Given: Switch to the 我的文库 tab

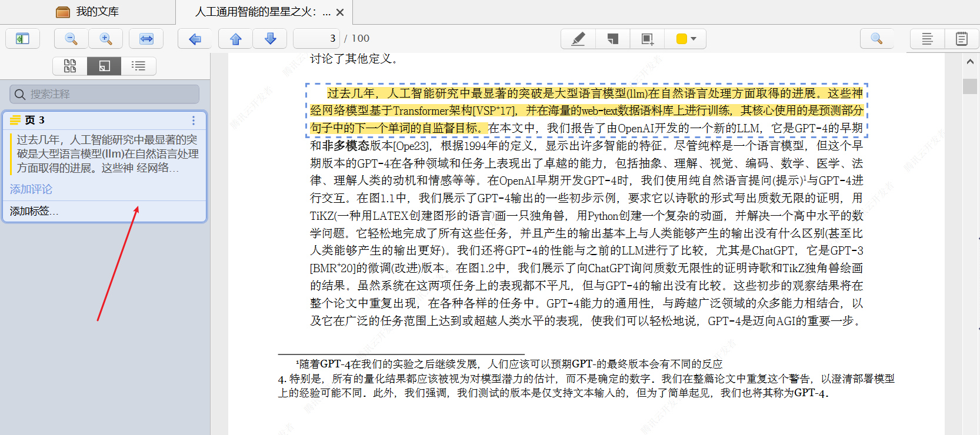Looking at the screenshot, I should [88, 12].
